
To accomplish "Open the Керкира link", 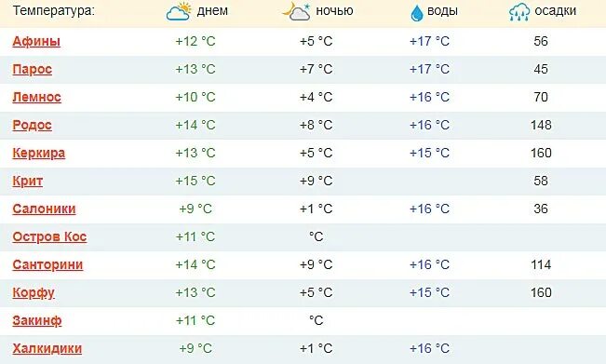I will (39, 153).
